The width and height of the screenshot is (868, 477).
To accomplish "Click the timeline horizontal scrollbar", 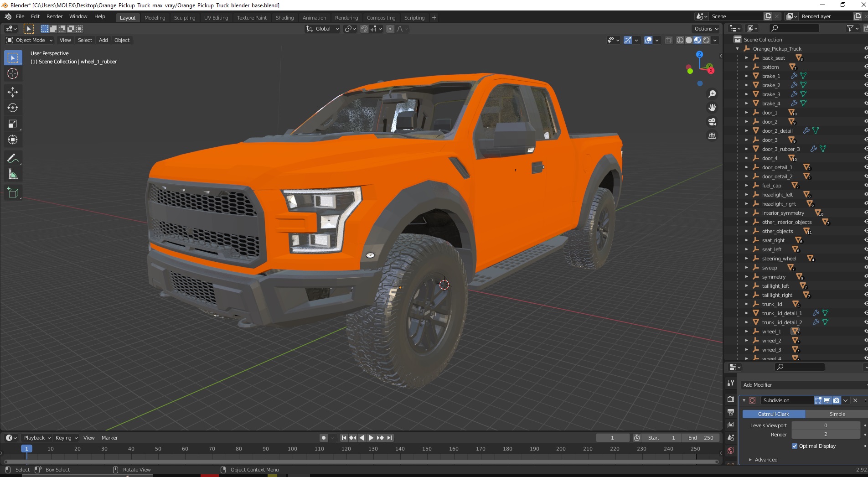I will point(361,461).
